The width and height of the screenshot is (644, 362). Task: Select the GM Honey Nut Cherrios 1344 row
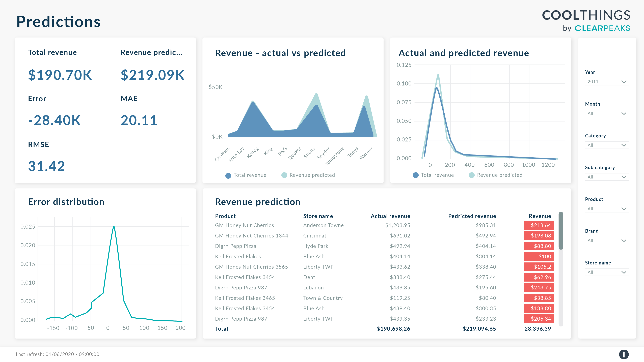coord(384,236)
